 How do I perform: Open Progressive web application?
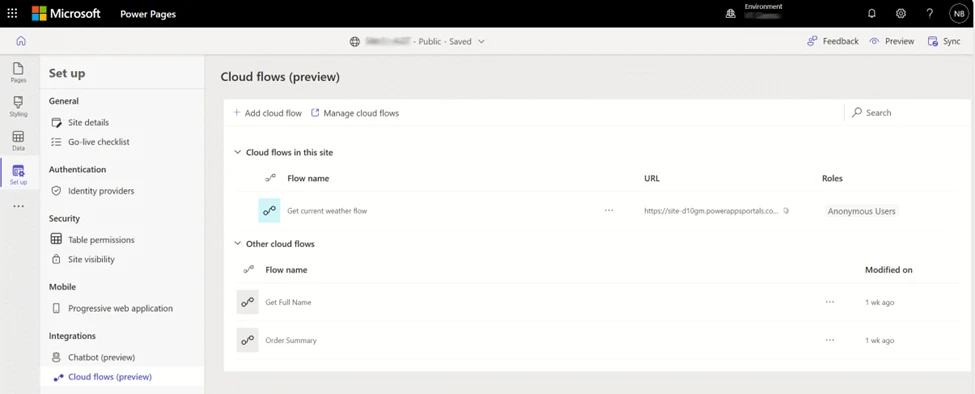pyautogui.click(x=112, y=308)
